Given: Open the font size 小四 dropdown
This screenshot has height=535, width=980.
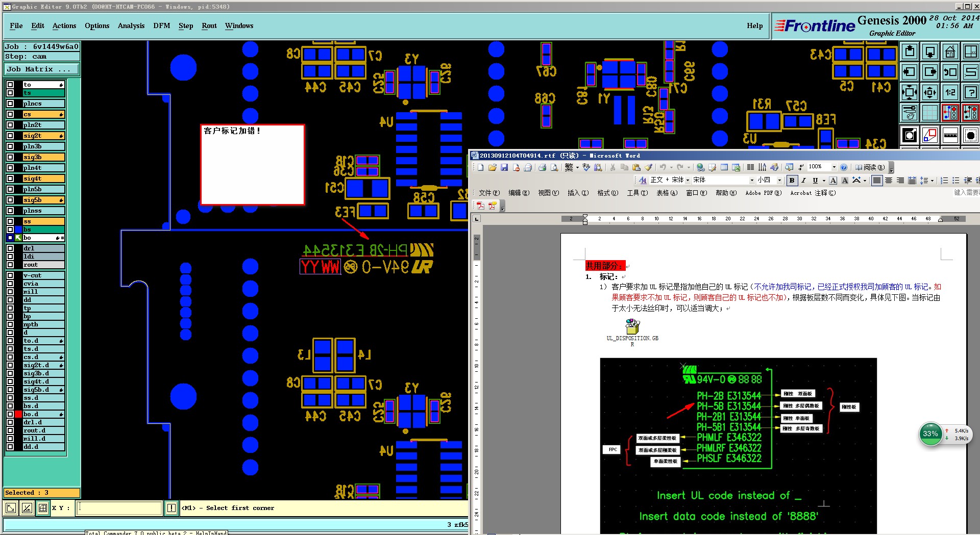Looking at the screenshot, I should click(x=779, y=181).
